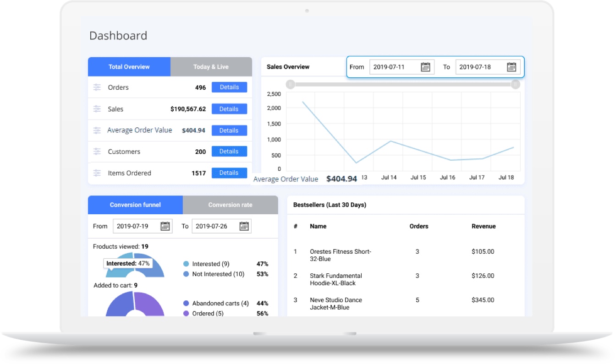Click the Sales Overview To date field
Image resolution: width=615 pixels, height=364 pixels.
(x=488, y=67)
